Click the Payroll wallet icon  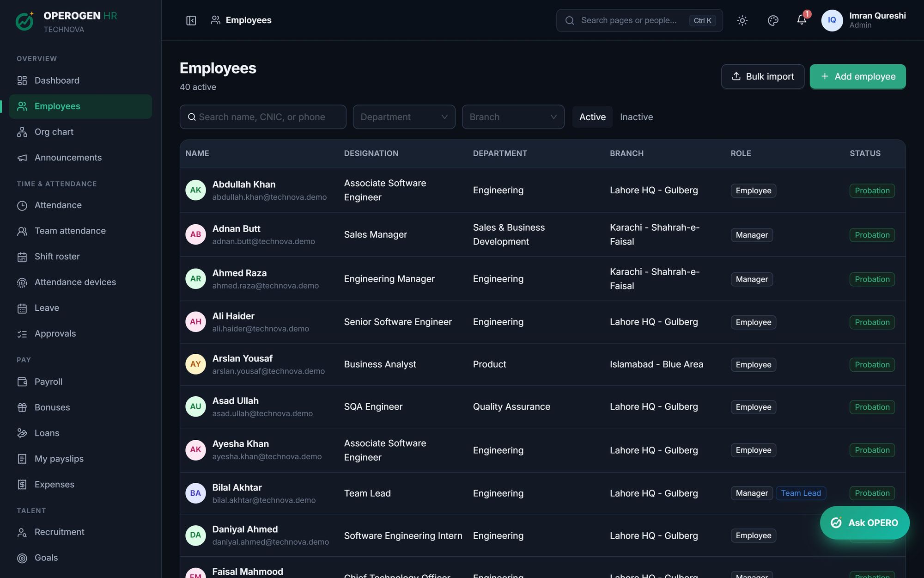point(22,382)
